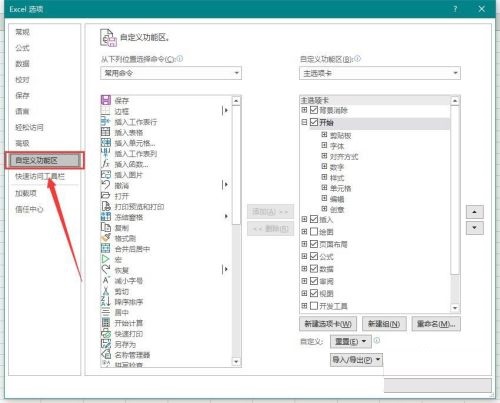The image size is (500, 403).
Task: Open the 常规 options category
Action: [22, 32]
